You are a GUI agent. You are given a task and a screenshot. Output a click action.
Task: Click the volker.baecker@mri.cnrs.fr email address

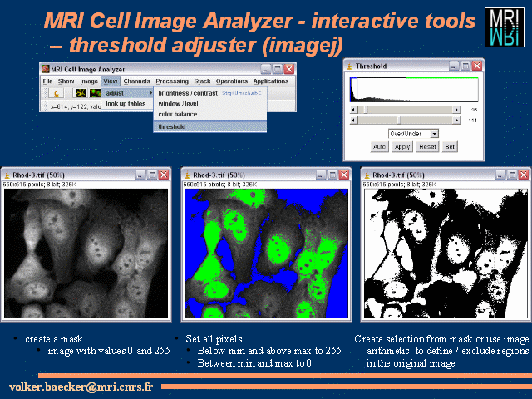(81, 387)
